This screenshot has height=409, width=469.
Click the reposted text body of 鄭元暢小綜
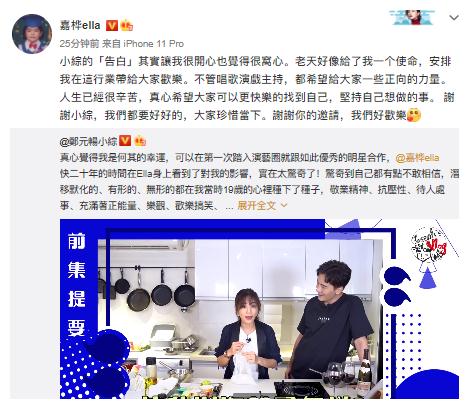point(259,182)
